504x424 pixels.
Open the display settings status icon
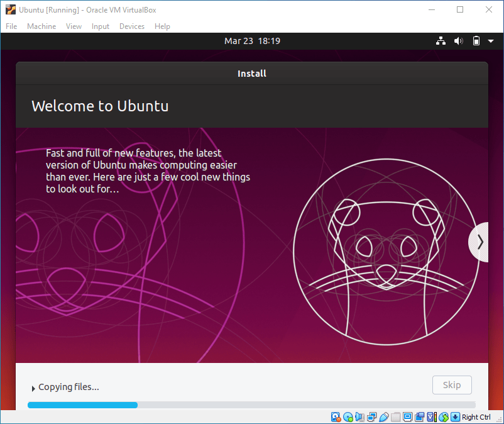point(408,417)
